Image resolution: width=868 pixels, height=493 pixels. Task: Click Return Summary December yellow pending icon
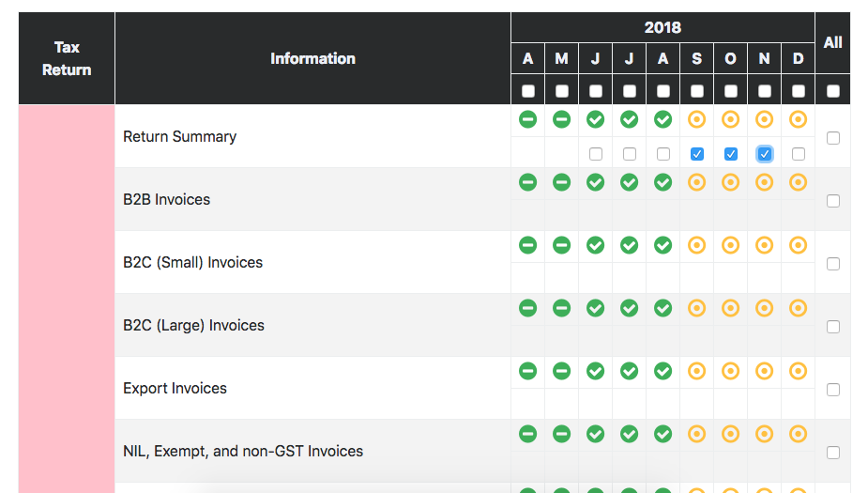click(x=798, y=119)
